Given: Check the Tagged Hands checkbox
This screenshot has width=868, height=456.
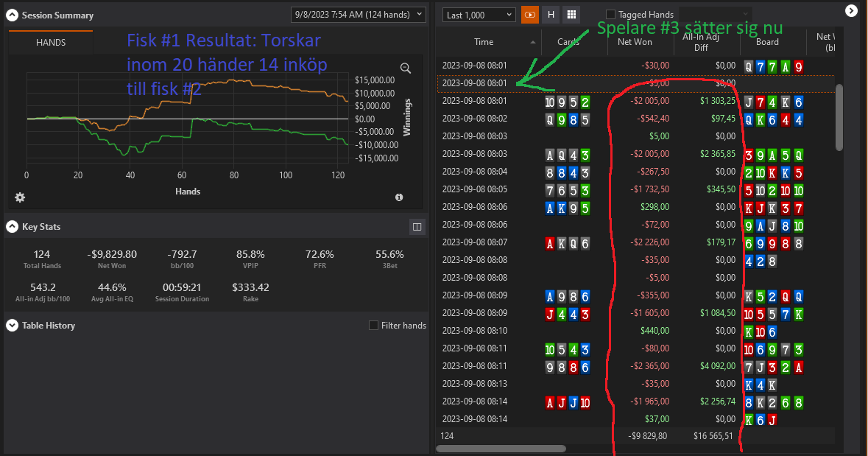Looking at the screenshot, I should coord(610,15).
